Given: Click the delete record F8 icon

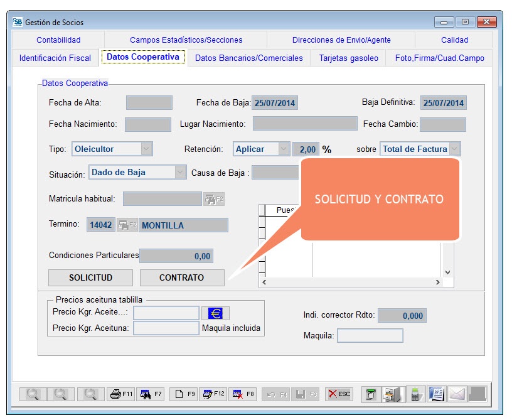Looking at the screenshot, I should 243,394.
